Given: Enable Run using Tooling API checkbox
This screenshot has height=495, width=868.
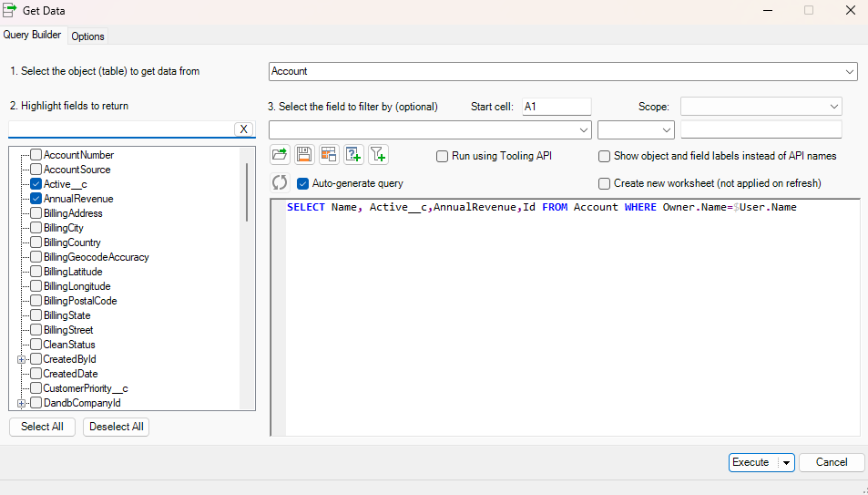Looking at the screenshot, I should [443, 156].
